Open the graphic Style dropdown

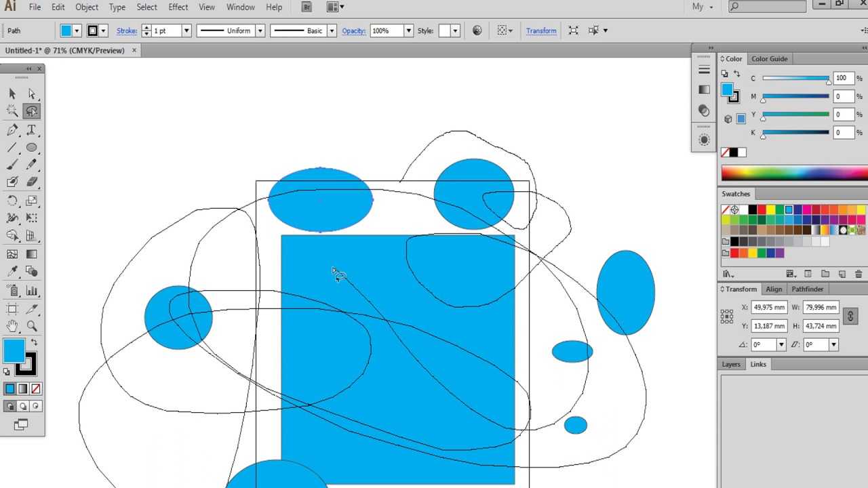455,30
